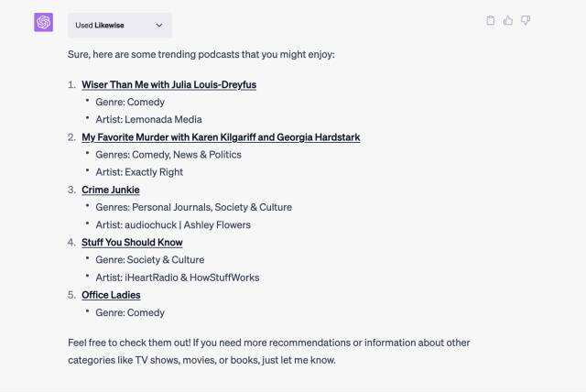Click the ChatGPT logo avatar
Image resolution: width=586 pixels, height=392 pixels.
click(x=44, y=23)
